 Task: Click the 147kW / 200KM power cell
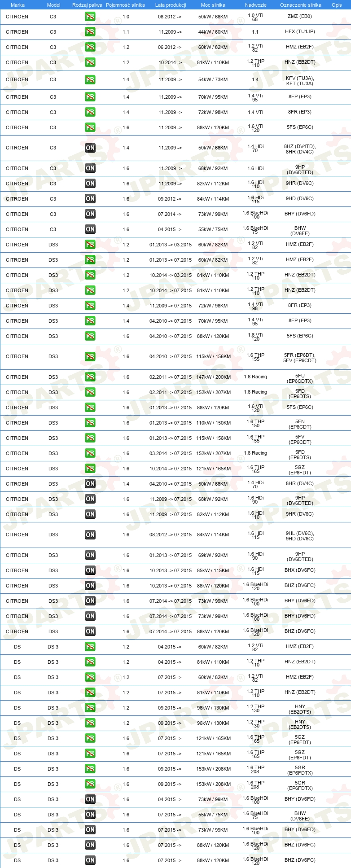point(214,377)
